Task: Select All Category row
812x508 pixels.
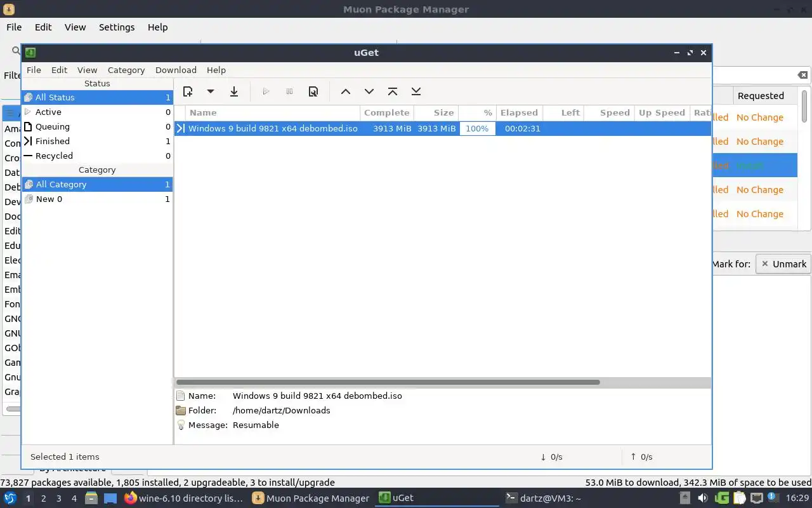Action: [97, 184]
